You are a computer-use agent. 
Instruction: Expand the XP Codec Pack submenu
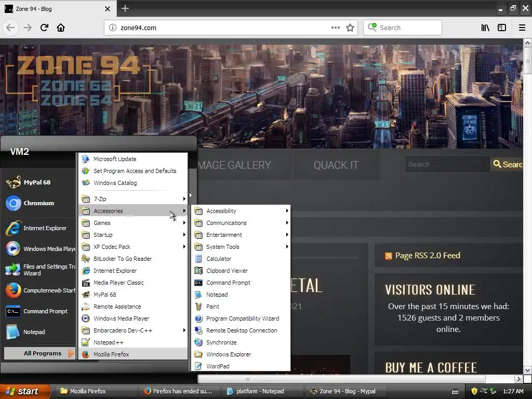pyautogui.click(x=133, y=247)
